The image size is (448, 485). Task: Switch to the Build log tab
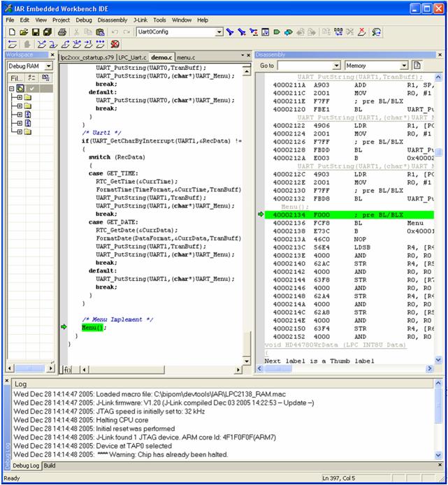pos(50,465)
